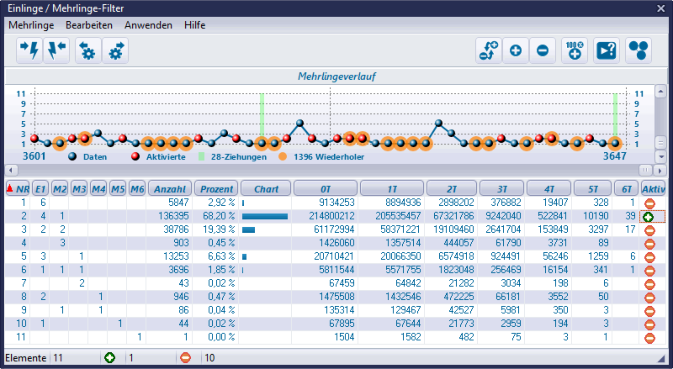Open the Anwenden menu
This screenshot has height=369, width=673.
coord(148,25)
